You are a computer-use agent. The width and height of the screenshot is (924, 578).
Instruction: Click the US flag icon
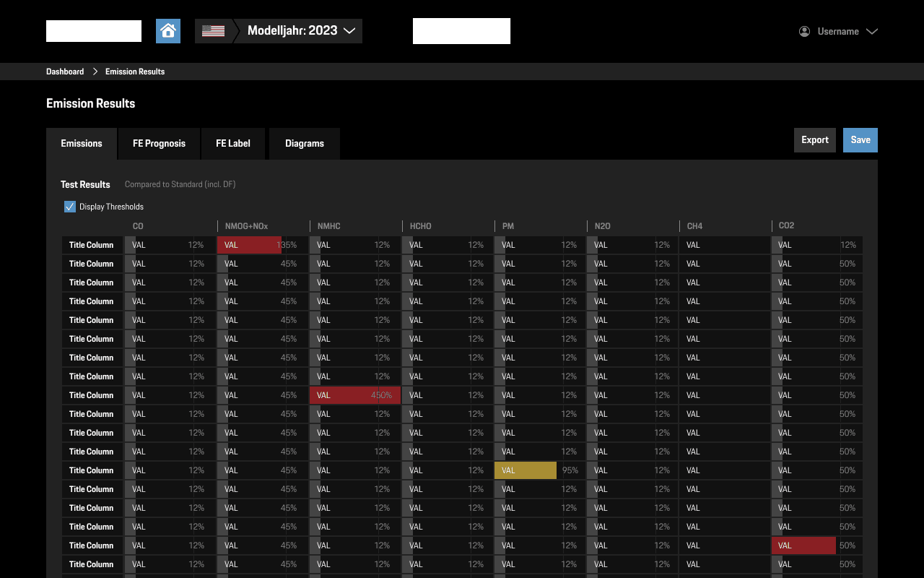[x=213, y=30]
